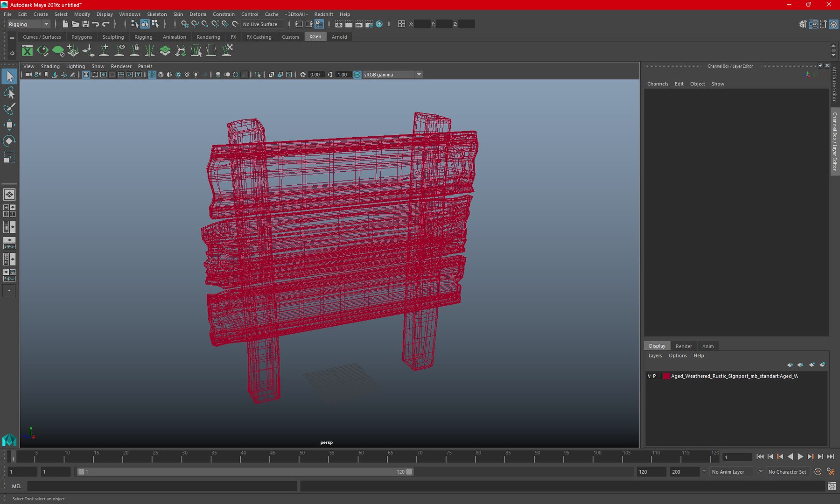
Task: Play animation forwards
Action: [800, 457]
